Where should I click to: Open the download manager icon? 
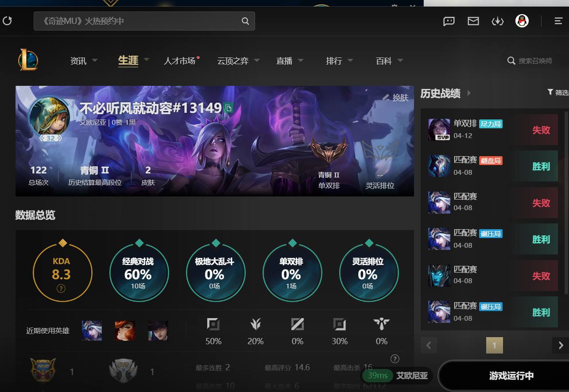pyautogui.click(x=498, y=21)
